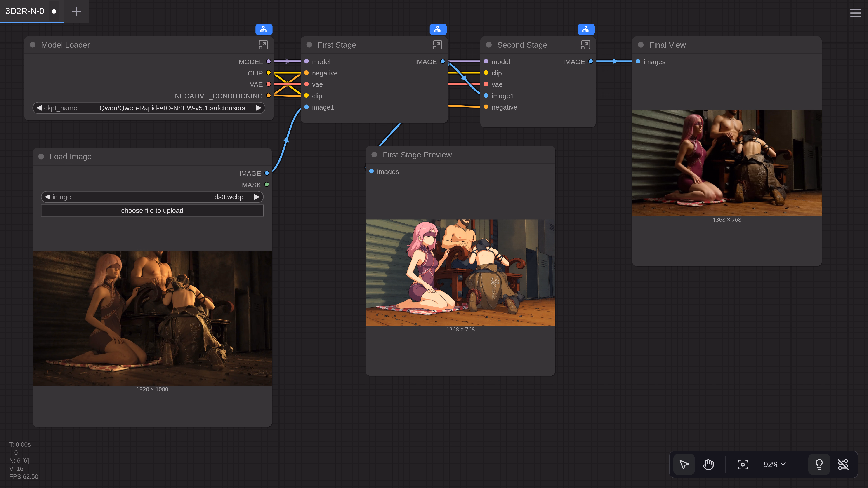Add a new workflow tab with plus

pos(76,11)
